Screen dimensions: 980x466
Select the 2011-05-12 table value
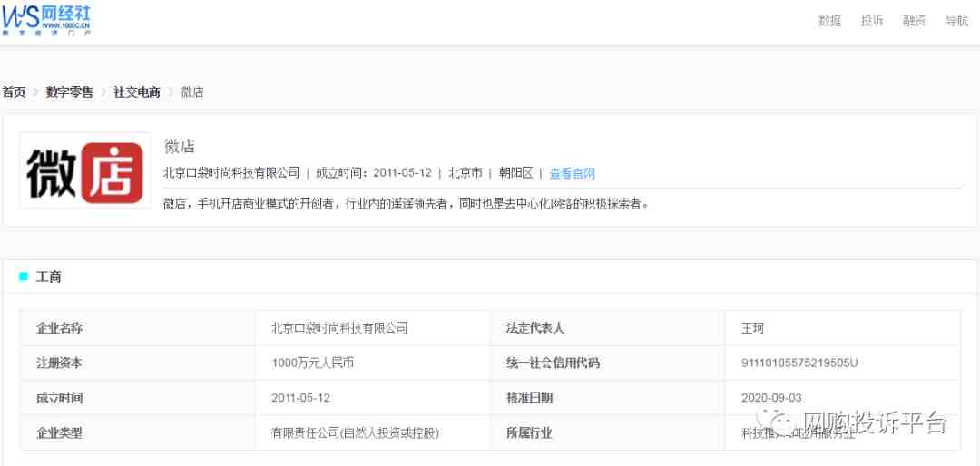300,398
